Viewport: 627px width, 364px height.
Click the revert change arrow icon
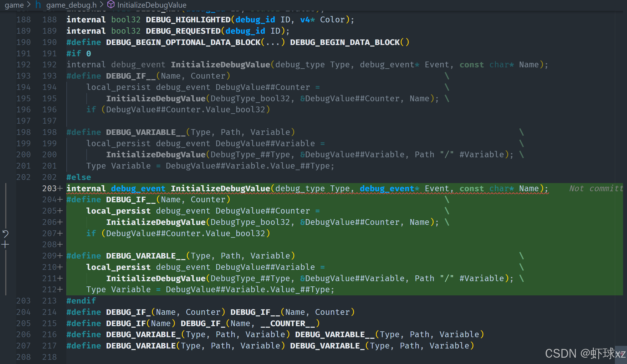coord(5,234)
